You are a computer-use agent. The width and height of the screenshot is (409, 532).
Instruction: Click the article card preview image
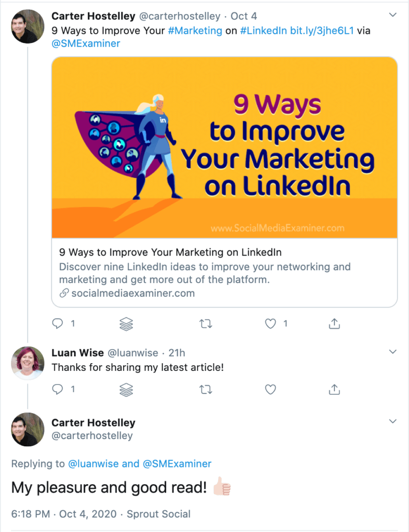(223, 147)
